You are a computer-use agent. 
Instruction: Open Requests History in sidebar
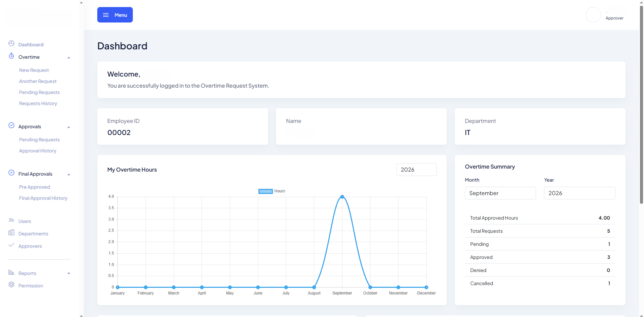tap(38, 103)
